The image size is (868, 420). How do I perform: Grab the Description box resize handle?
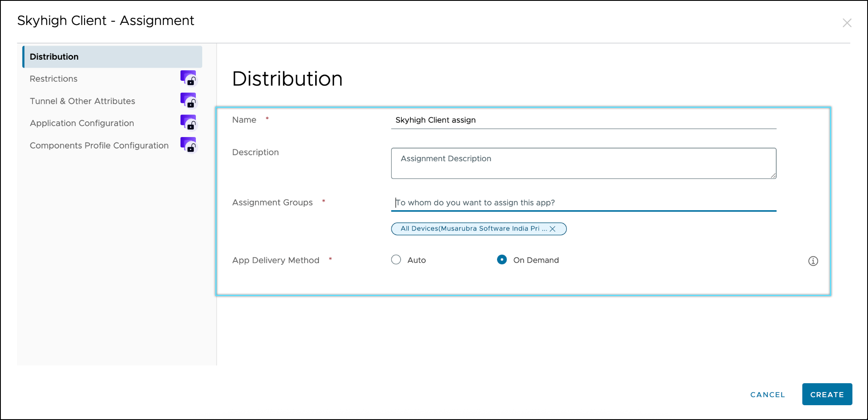(x=773, y=176)
